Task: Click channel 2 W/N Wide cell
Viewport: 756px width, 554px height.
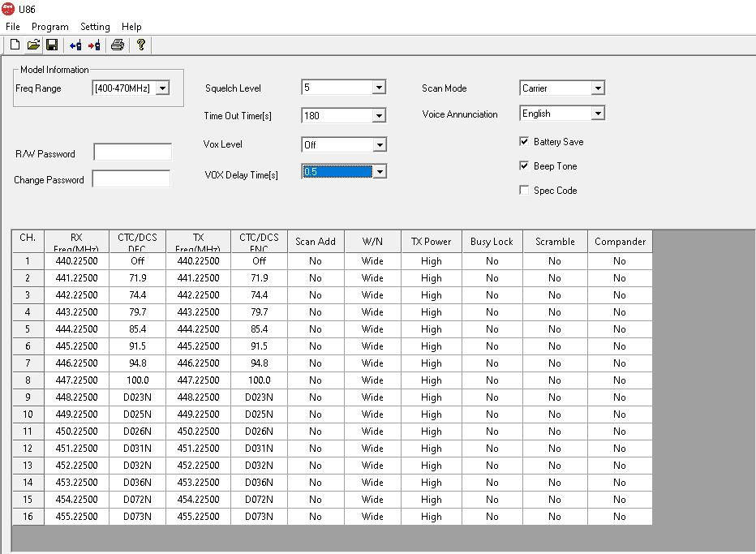Action: 372,278
